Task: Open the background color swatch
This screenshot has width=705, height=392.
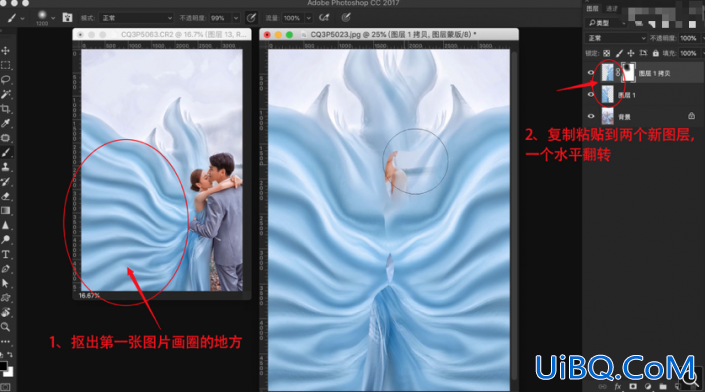Action: pyautogui.click(x=9, y=372)
